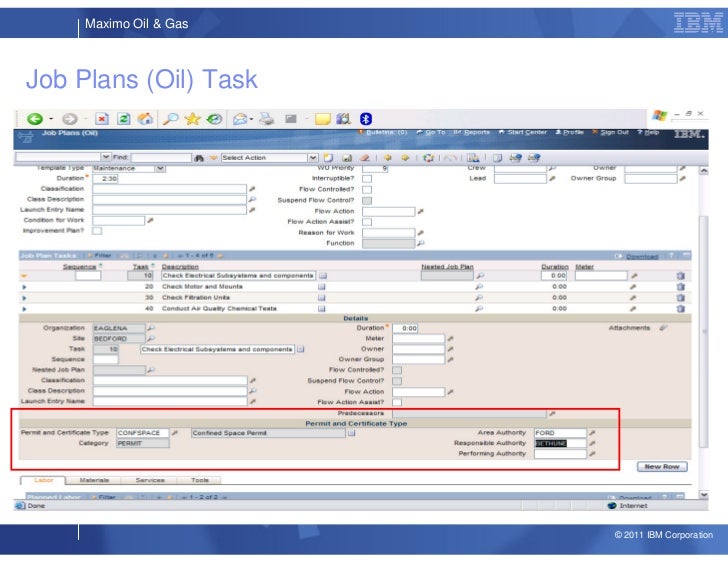Image resolution: width=728 pixels, height=563 pixels.
Task: Switch to the Labor tab
Action: 43,480
